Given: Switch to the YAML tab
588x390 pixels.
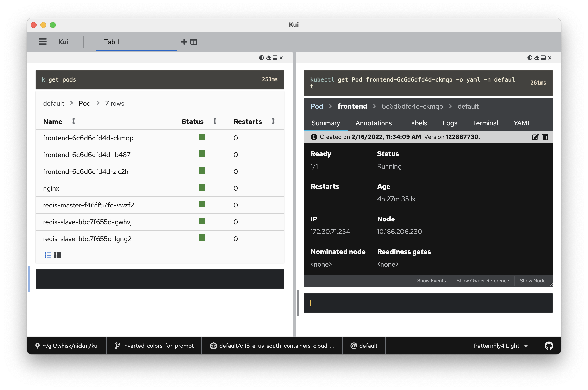Looking at the screenshot, I should pos(522,123).
